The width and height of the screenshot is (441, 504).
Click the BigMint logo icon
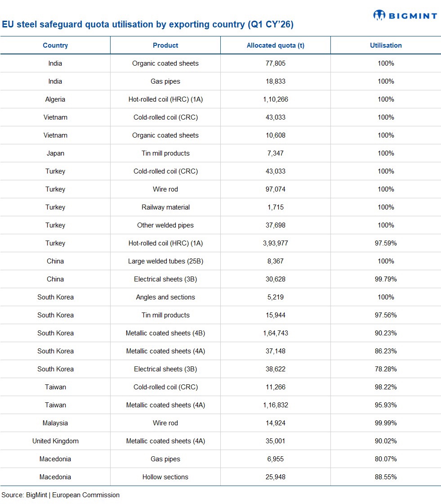(379, 15)
